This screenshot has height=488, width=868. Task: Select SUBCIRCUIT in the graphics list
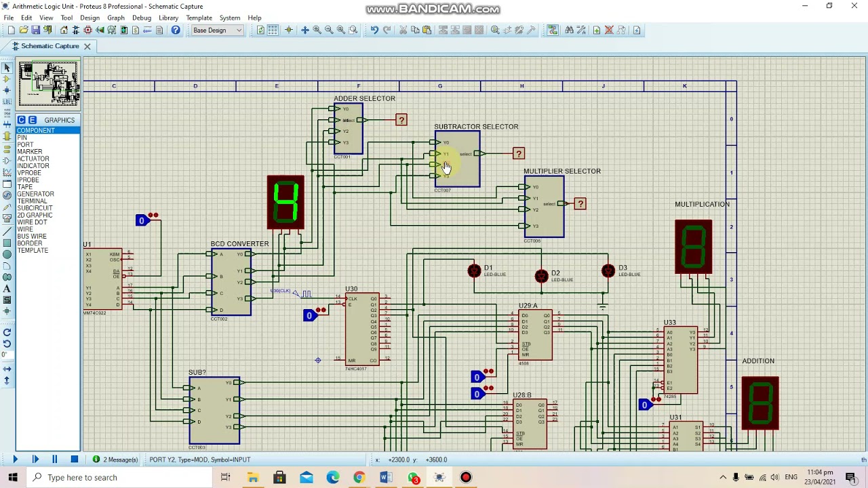(x=47, y=208)
